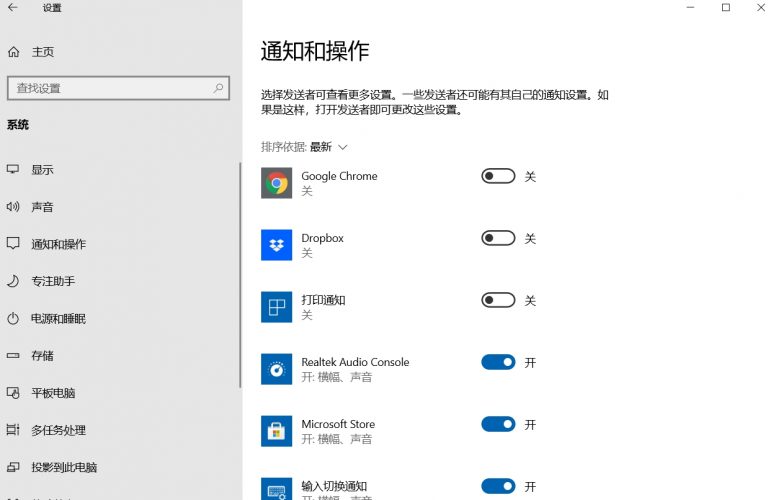Turn on Dropbox notifications toggle
The height and width of the screenshot is (500, 768).
(x=498, y=238)
